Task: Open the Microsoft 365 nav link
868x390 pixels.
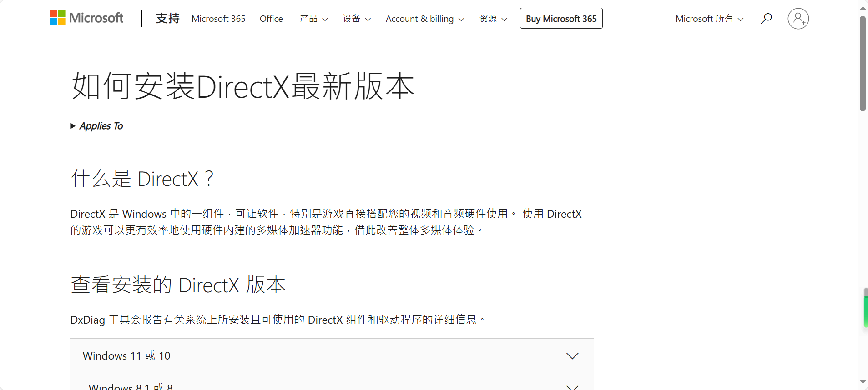Action: point(218,19)
